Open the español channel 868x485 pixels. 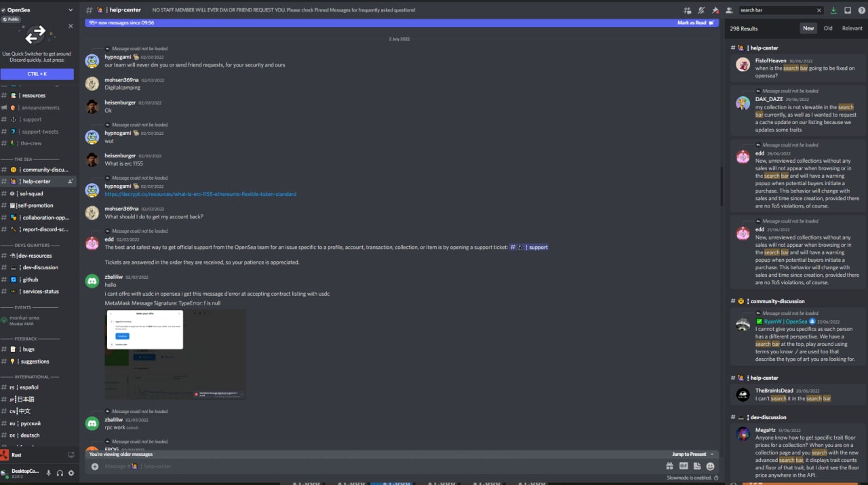click(x=38, y=387)
